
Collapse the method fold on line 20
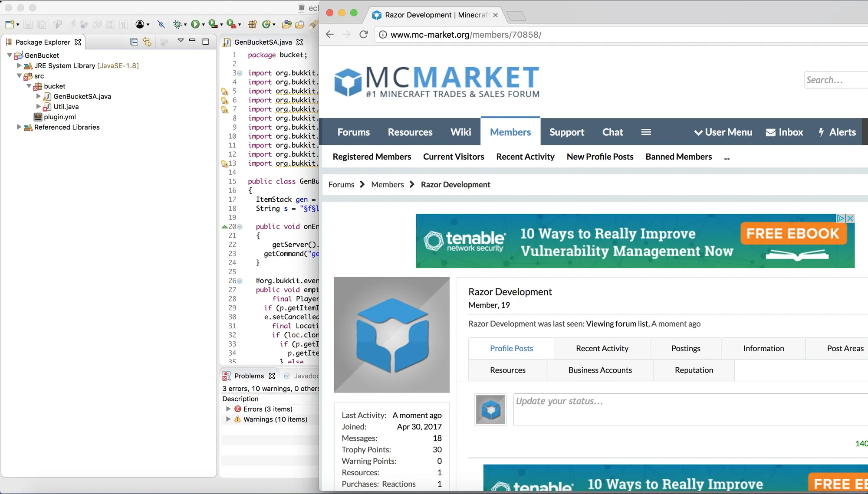pyautogui.click(x=240, y=227)
